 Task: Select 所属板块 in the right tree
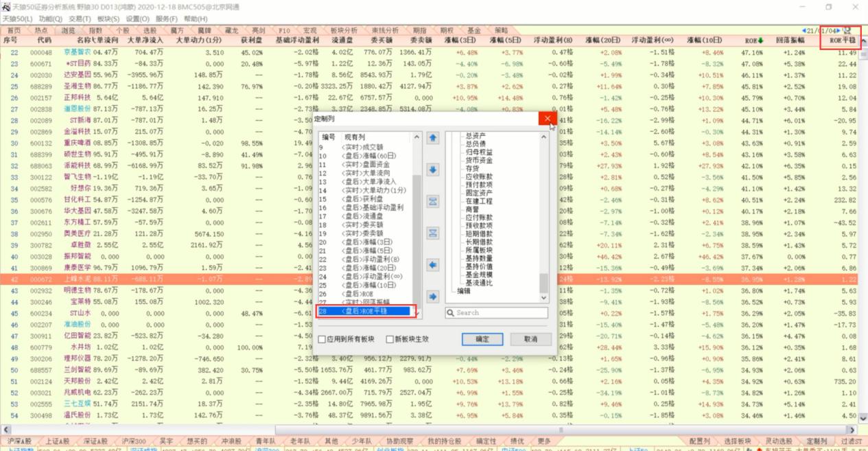pyautogui.click(x=478, y=250)
